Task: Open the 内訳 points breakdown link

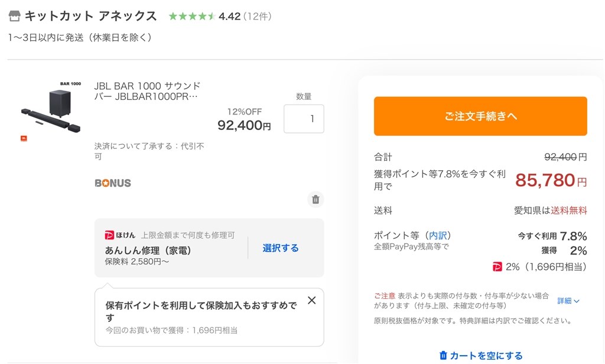Action: 438,235
